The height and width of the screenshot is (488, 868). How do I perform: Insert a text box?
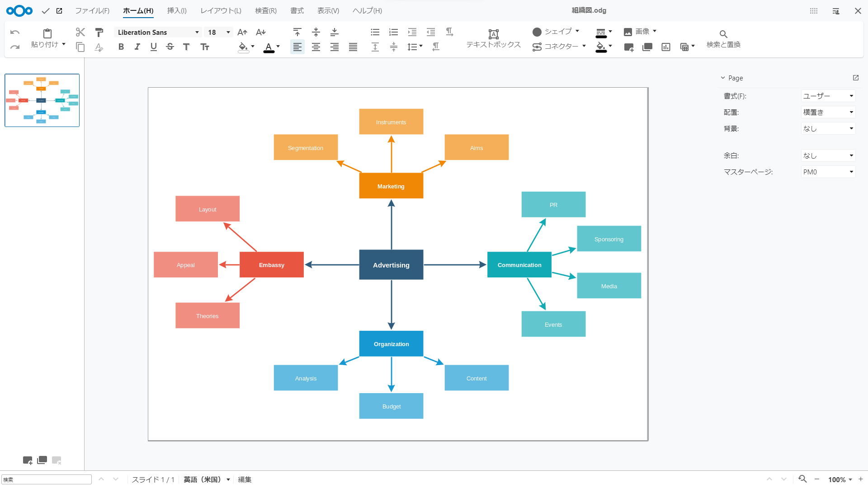(x=493, y=38)
